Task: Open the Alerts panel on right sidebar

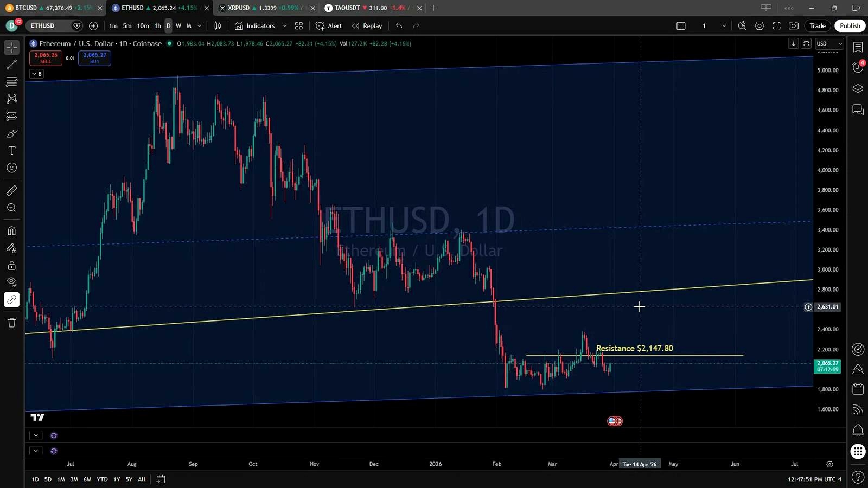Action: pyautogui.click(x=858, y=67)
